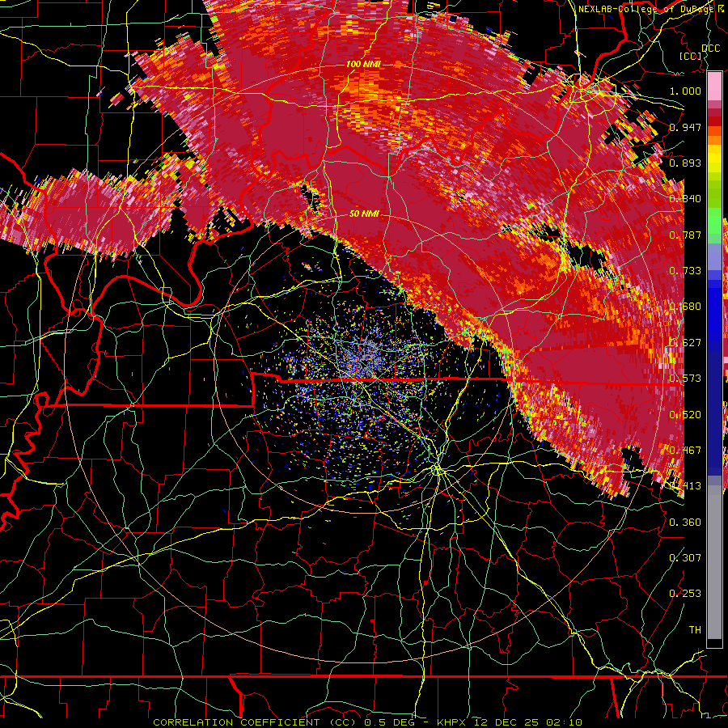The height and width of the screenshot is (728, 728).
Task: Click the 0.947 scale value
Action: tap(685, 127)
